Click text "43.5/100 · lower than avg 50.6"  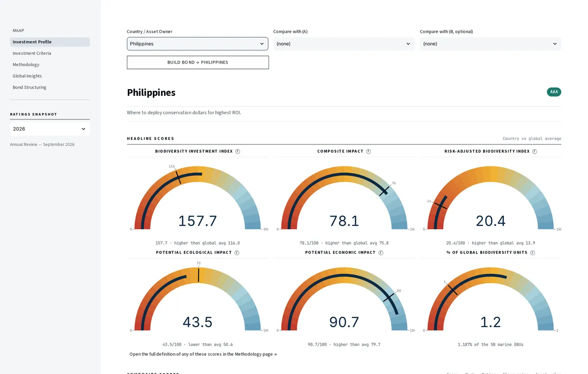tap(197, 345)
